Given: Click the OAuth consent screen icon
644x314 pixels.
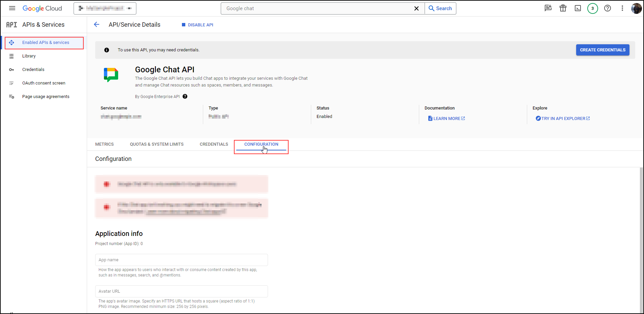Looking at the screenshot, I should point(11,83).
